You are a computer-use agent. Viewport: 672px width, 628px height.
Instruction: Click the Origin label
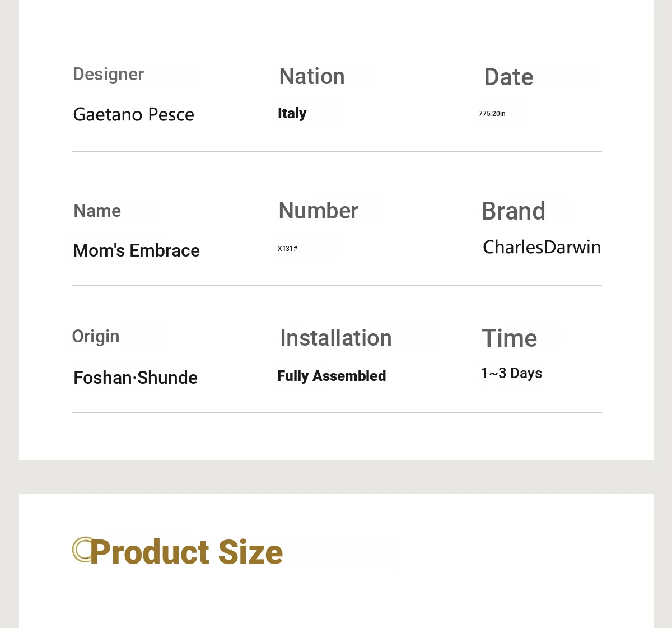coord(96,336)
